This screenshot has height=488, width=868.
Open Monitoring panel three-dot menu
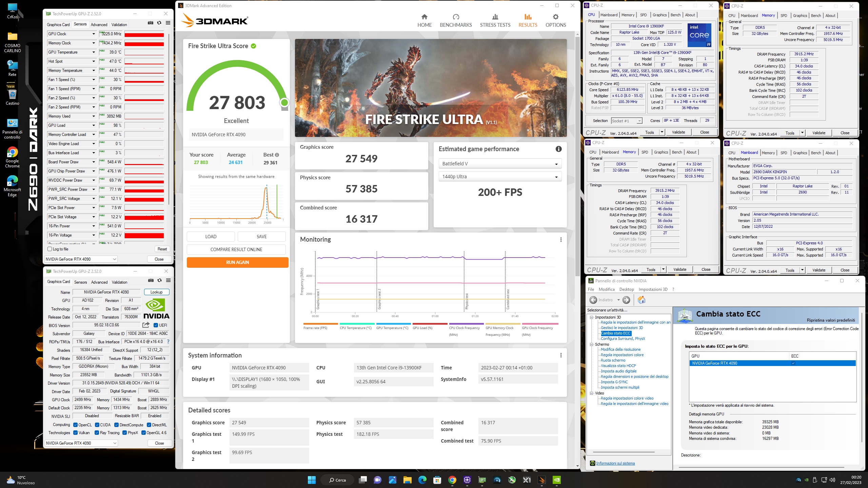pyautogui.click(x=561, y=240)
